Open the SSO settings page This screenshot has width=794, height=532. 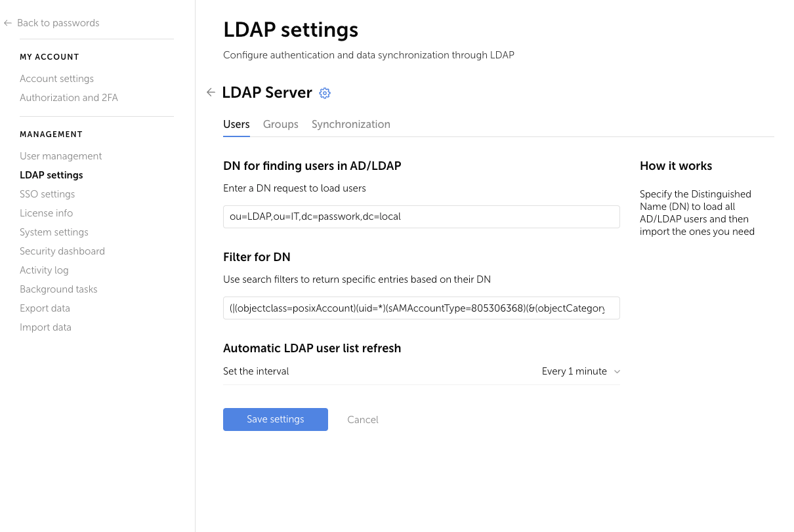(47, 194)
